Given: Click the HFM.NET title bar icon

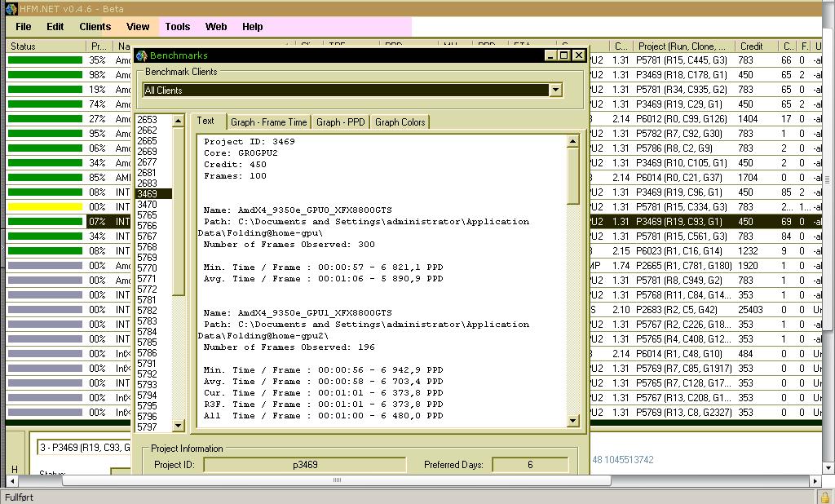Looking at the screenshot, I should coord(11,8).
